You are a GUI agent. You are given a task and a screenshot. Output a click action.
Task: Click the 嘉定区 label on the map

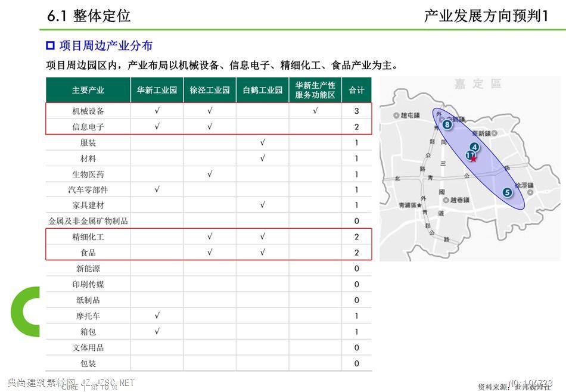(478, 84)
